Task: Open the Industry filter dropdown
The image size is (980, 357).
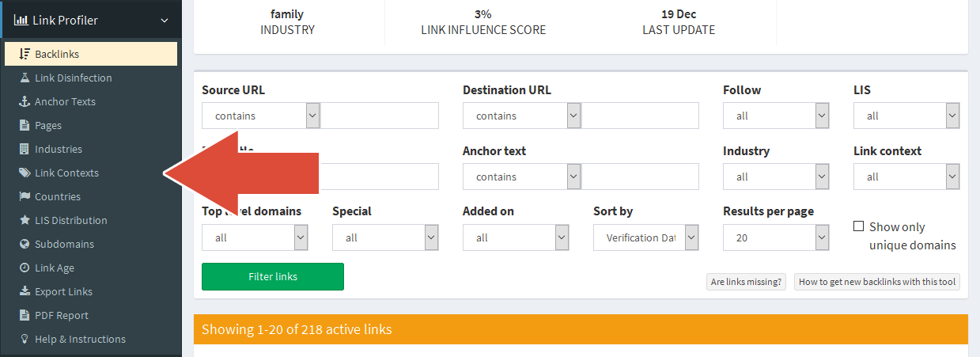Action: (776, 177)
